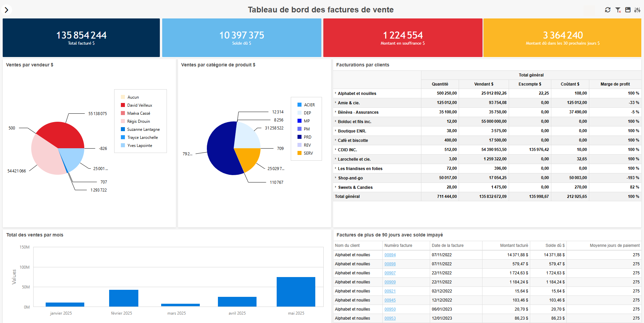
Task: Expand the Alphabet et nouilles row
Action: point(335,93)
